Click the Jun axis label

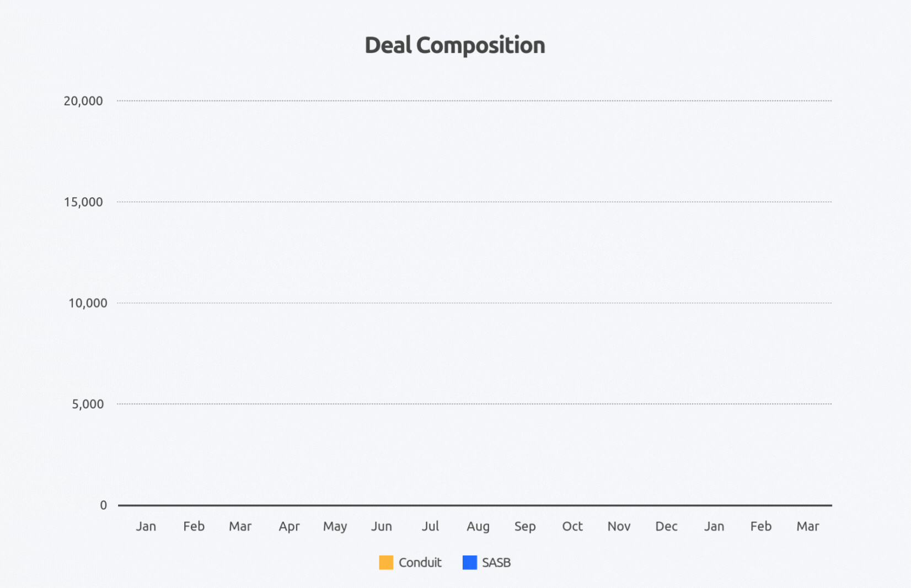click(x=381, y=526)
